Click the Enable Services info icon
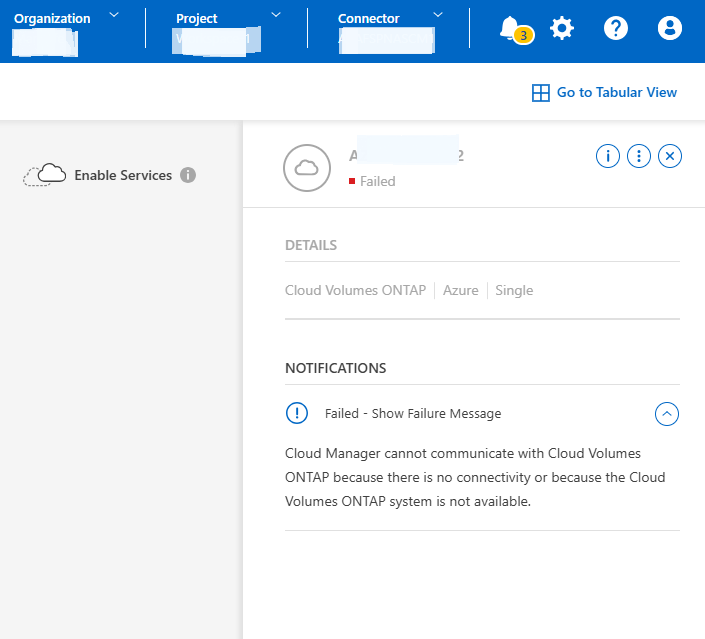The height and width of the screenshot is (639, 705). click(188, 175)
